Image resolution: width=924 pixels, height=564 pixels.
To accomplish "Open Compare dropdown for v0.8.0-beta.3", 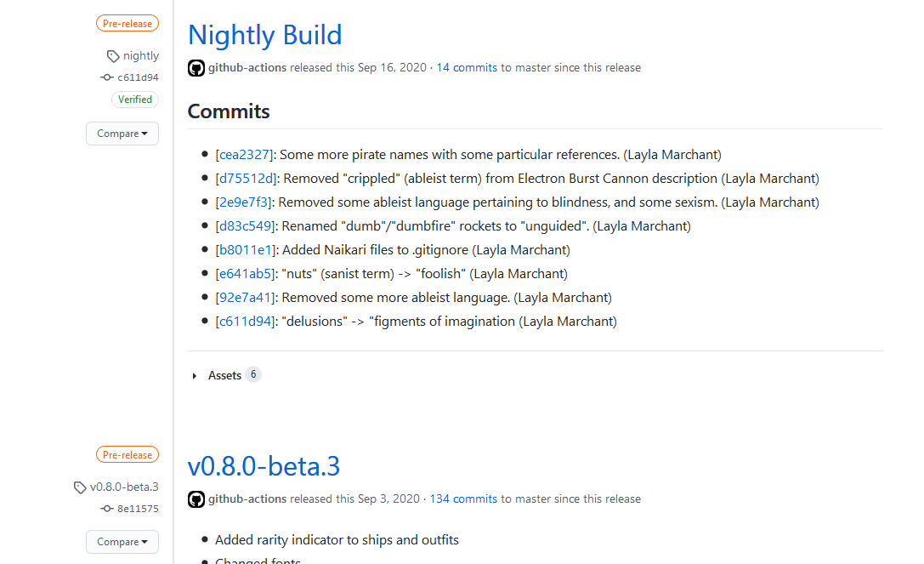I will coord(122,542).
